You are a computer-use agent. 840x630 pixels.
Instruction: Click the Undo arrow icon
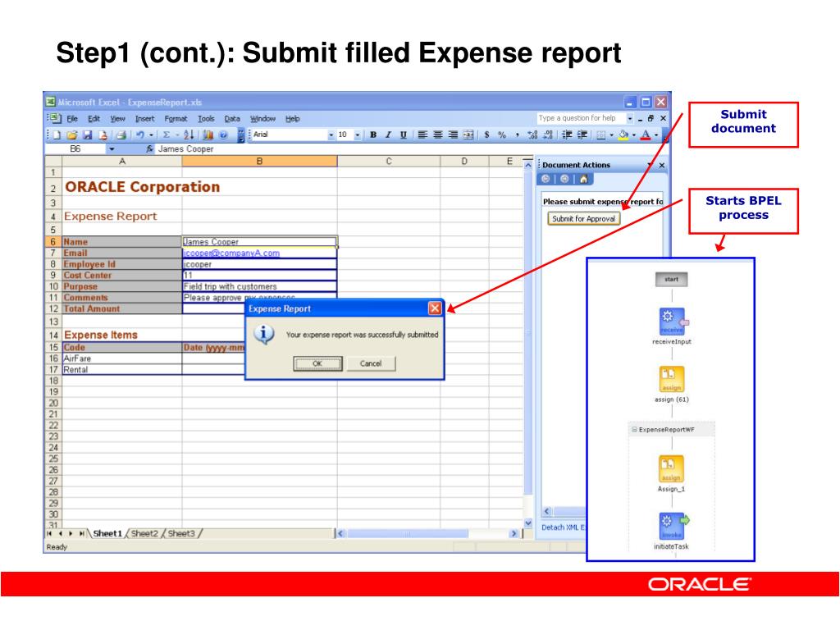coord(140,135)
